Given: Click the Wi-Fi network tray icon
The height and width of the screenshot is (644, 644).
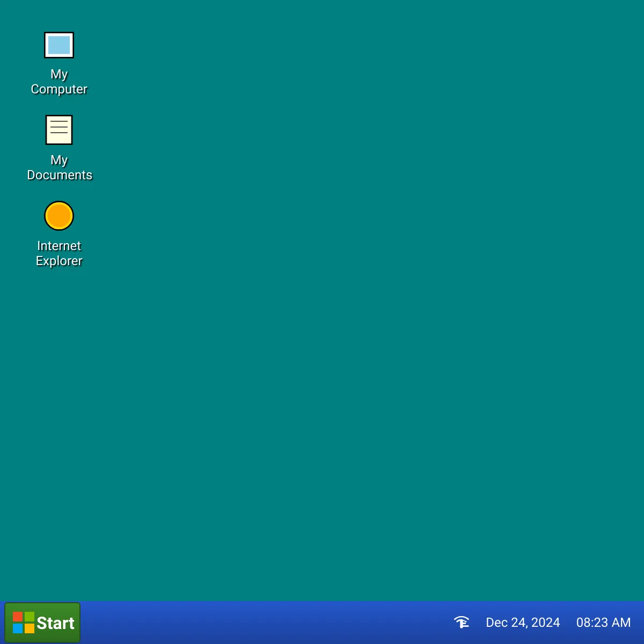Looking at the screenshot, I should click(x=462, y=623).
